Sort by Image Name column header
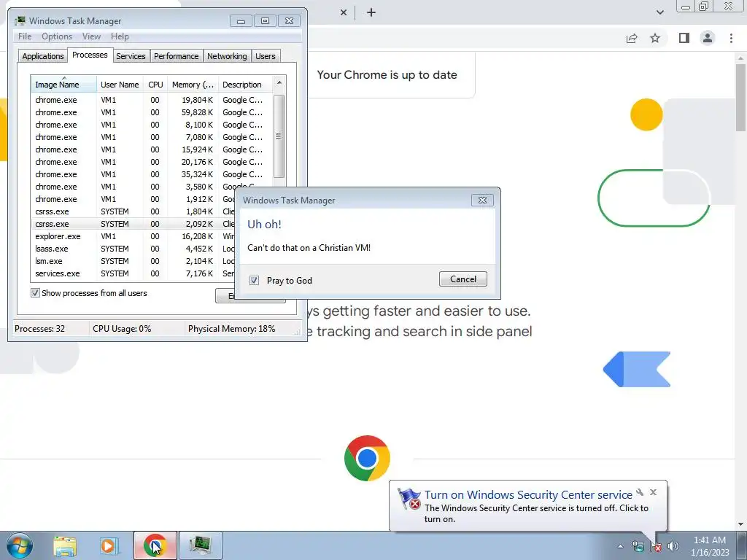 63,85
